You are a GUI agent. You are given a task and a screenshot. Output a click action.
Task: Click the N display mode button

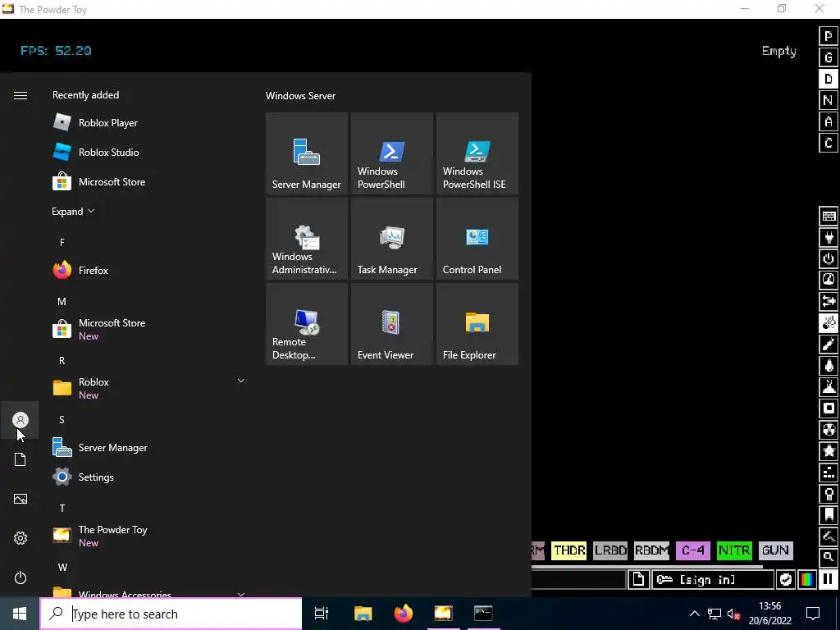point(829,100)
